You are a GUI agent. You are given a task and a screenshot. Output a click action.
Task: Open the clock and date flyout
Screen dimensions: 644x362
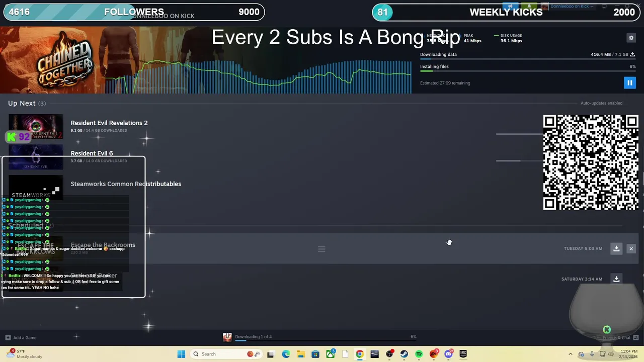(629, 354)
